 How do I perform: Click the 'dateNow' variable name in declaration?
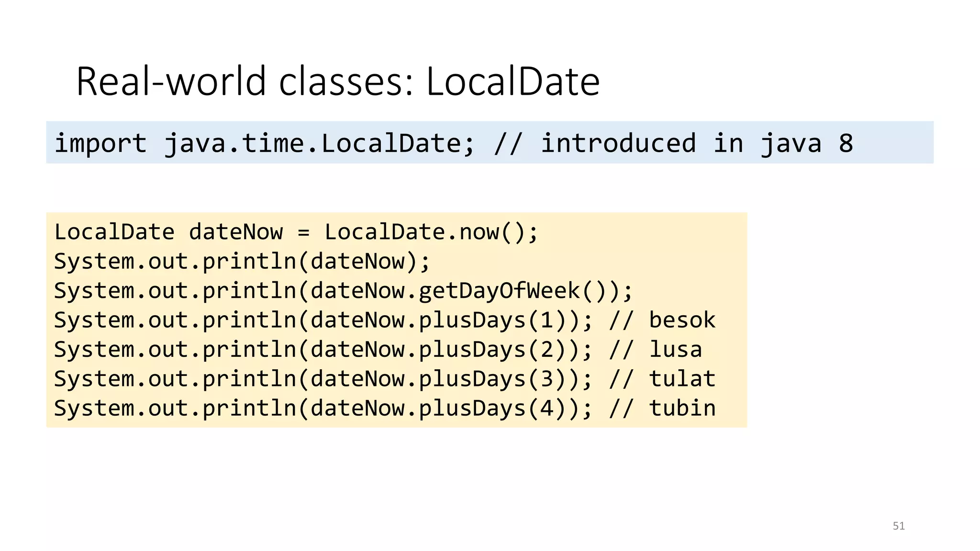pos(235,232)
